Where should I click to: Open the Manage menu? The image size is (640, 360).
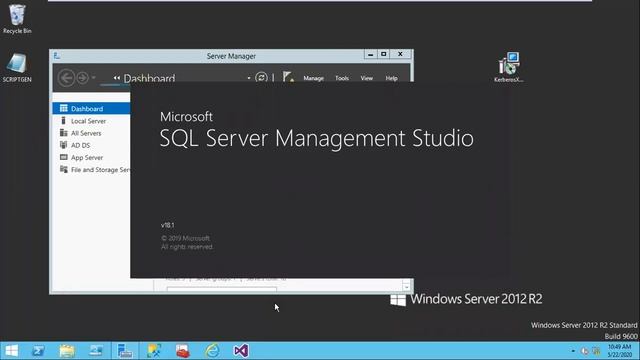click(313, 78)
